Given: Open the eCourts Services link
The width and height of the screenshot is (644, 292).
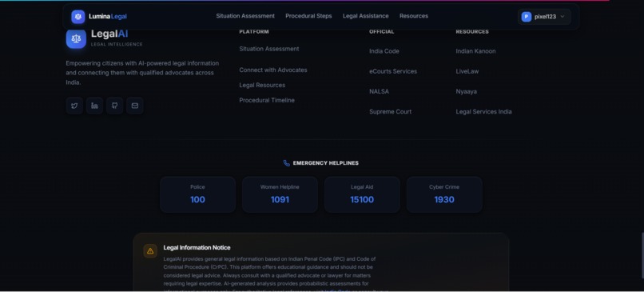Looking at the screenshot, I should tap(393, 71).
